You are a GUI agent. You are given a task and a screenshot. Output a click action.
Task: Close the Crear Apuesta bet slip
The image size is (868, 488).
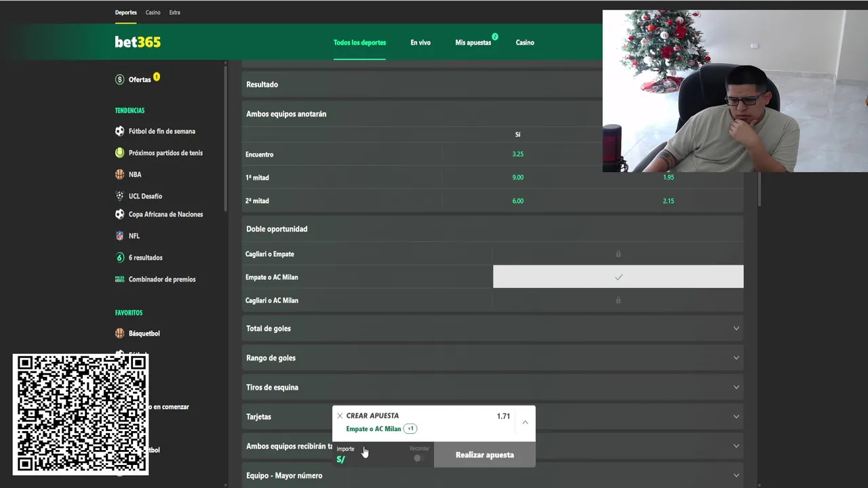coord(340,416)
